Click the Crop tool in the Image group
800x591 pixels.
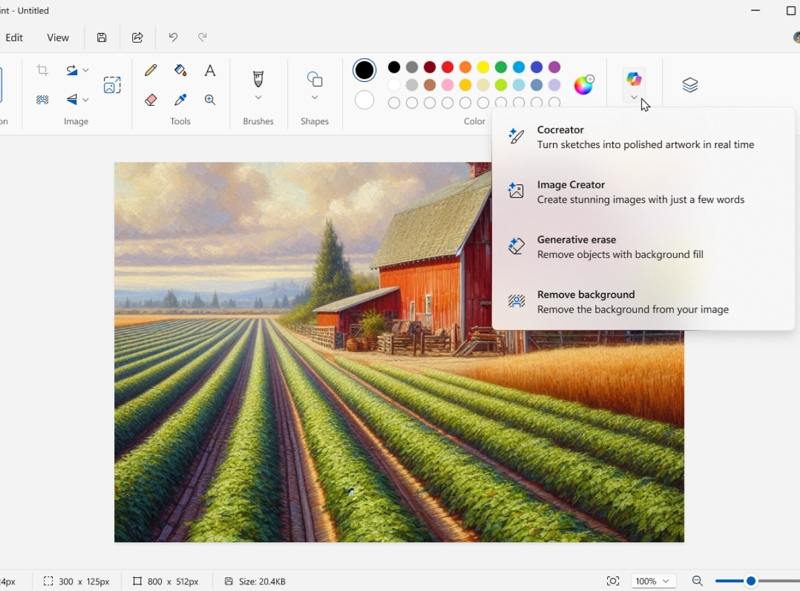click(x=42, y=69)
